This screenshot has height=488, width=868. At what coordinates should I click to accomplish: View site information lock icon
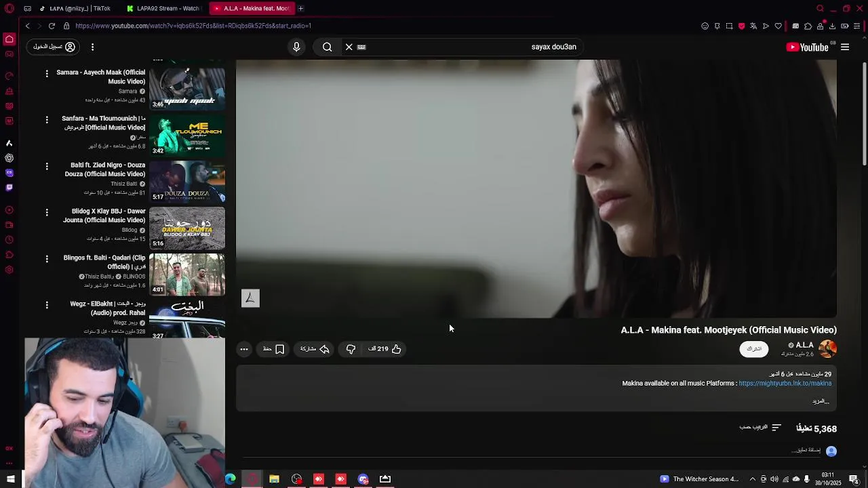pos(66,26)
